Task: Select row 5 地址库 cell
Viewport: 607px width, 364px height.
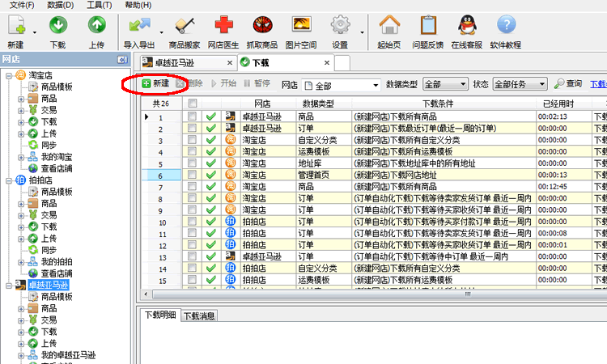Action: click(x=324, y=163)
